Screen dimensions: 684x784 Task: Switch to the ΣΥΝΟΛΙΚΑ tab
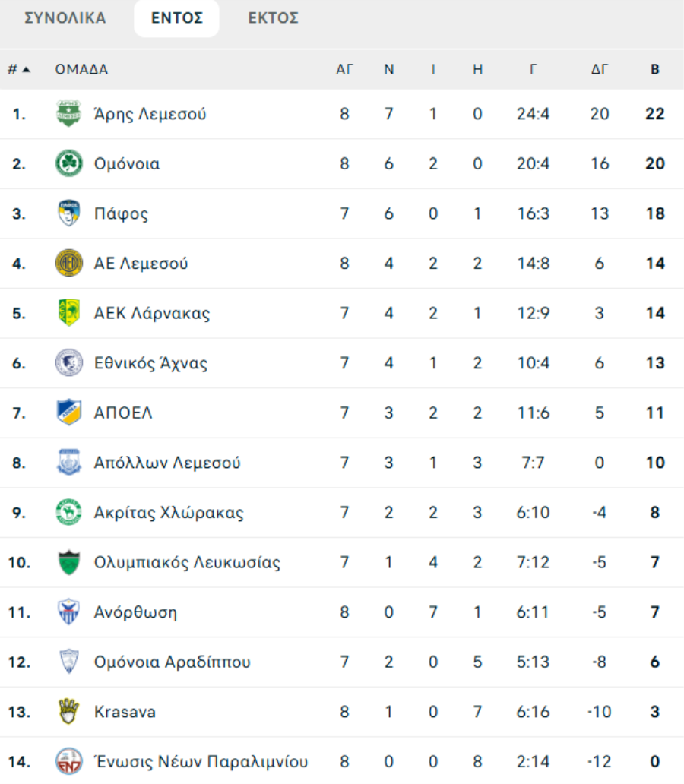(65, 19)
